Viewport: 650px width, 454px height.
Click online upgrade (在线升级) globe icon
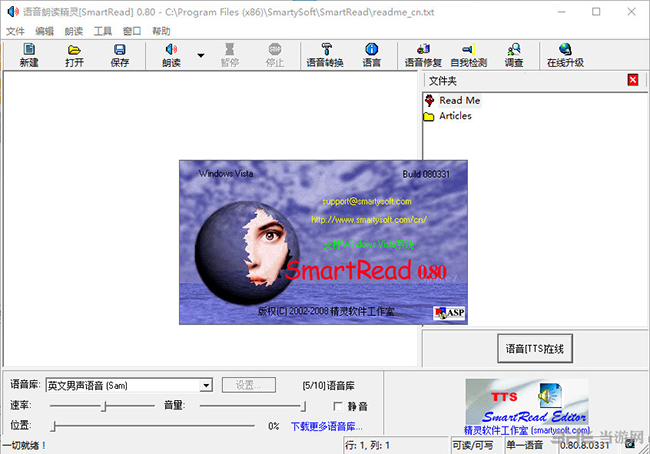click(x=565, y=55)
